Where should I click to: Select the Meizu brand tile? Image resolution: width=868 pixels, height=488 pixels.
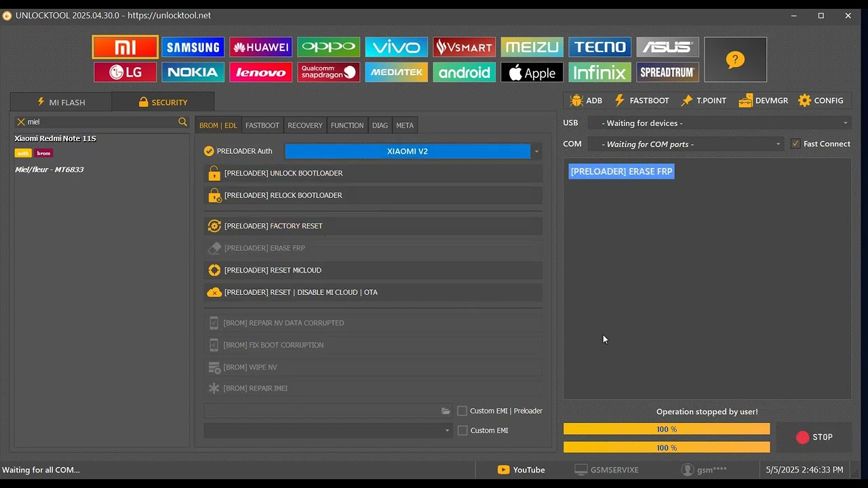532,47
